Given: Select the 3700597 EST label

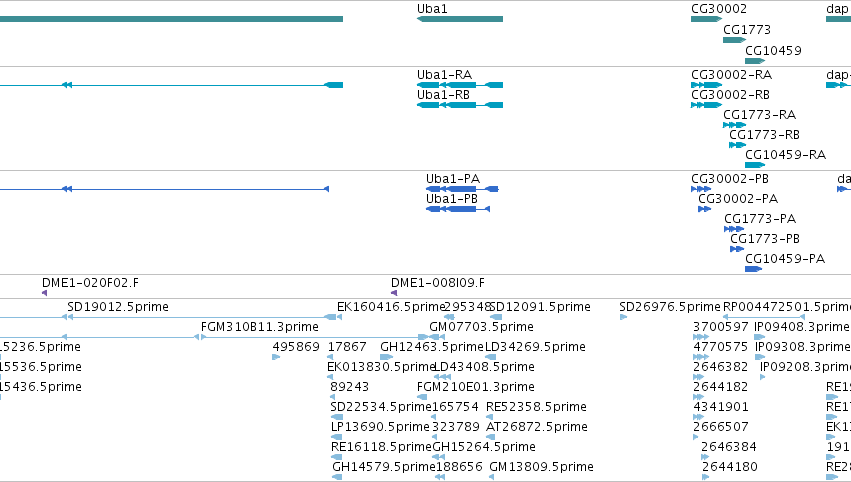Looking at the screenshot, I should coord(721,327).
